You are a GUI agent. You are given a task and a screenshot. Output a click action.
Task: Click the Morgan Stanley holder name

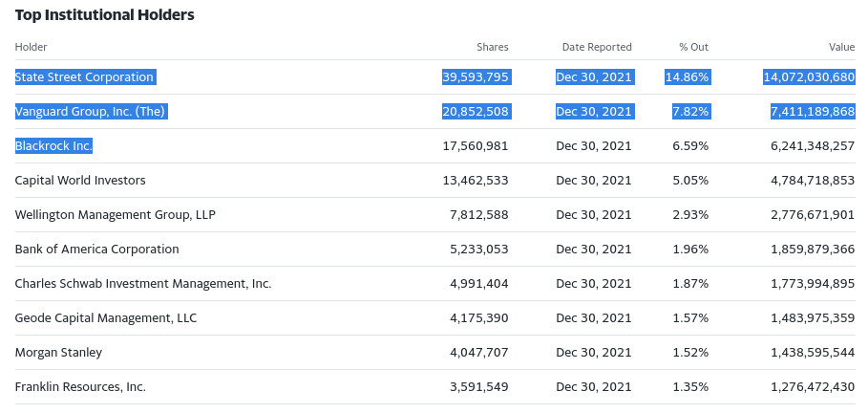coord(58,353)
